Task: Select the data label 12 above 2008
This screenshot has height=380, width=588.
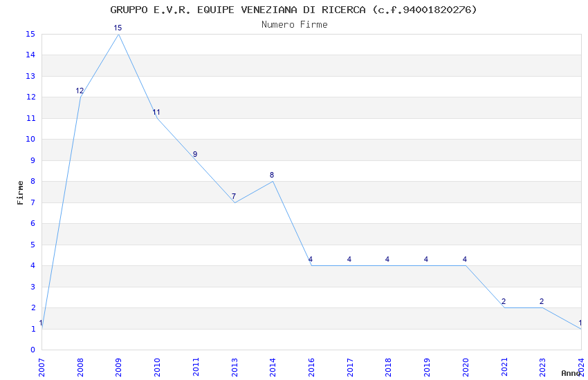Action: (80, 91)
